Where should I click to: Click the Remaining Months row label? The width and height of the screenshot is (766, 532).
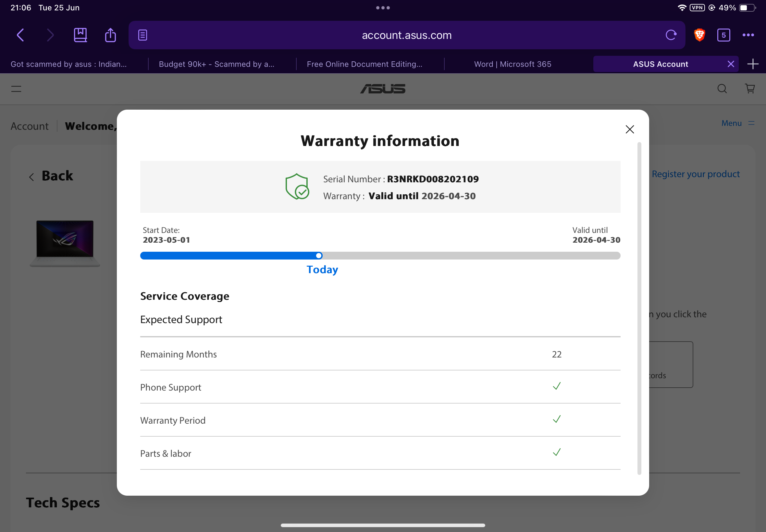(179, 354)
